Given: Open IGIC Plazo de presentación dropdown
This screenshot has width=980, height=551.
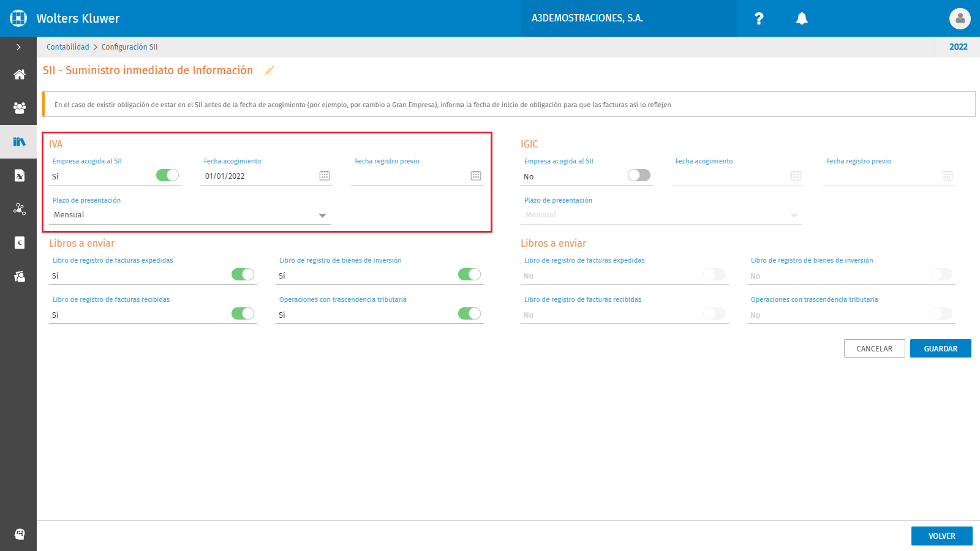Looking at the screenshot, I should [x=661, y=215].
